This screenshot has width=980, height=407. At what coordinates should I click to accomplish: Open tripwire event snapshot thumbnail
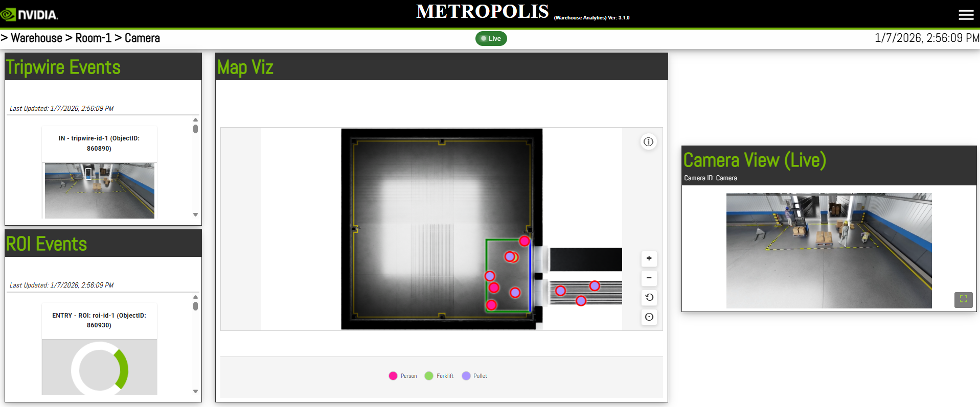pos(99,190)
